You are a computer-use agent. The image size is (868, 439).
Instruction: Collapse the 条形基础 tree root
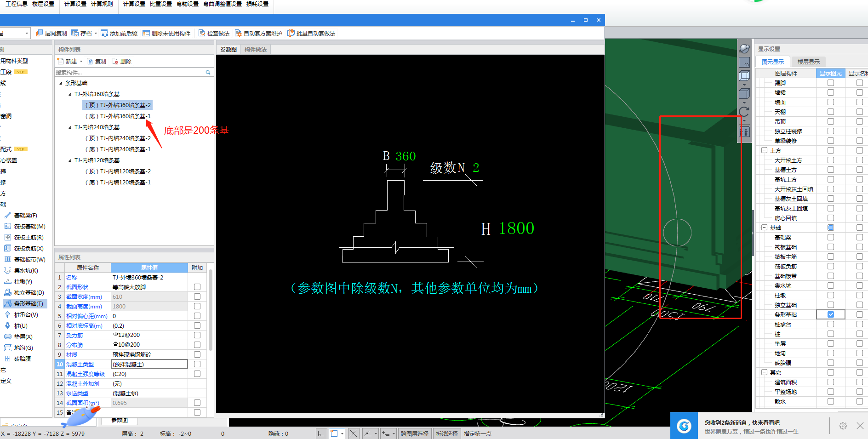61,83
